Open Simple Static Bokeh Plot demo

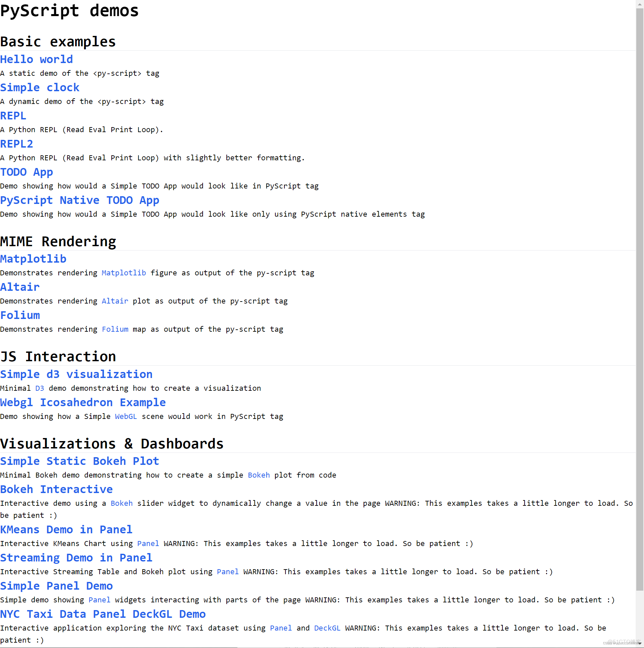[x=79, y=461]
